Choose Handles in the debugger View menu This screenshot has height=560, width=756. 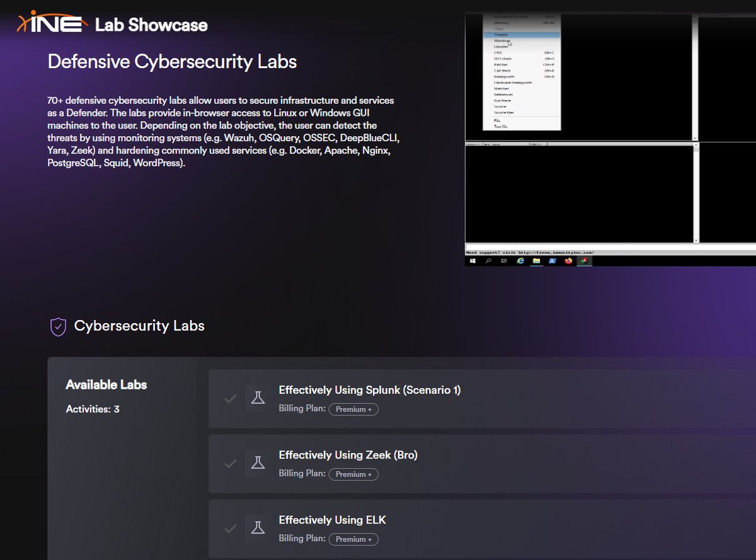[x=522, y=47]
